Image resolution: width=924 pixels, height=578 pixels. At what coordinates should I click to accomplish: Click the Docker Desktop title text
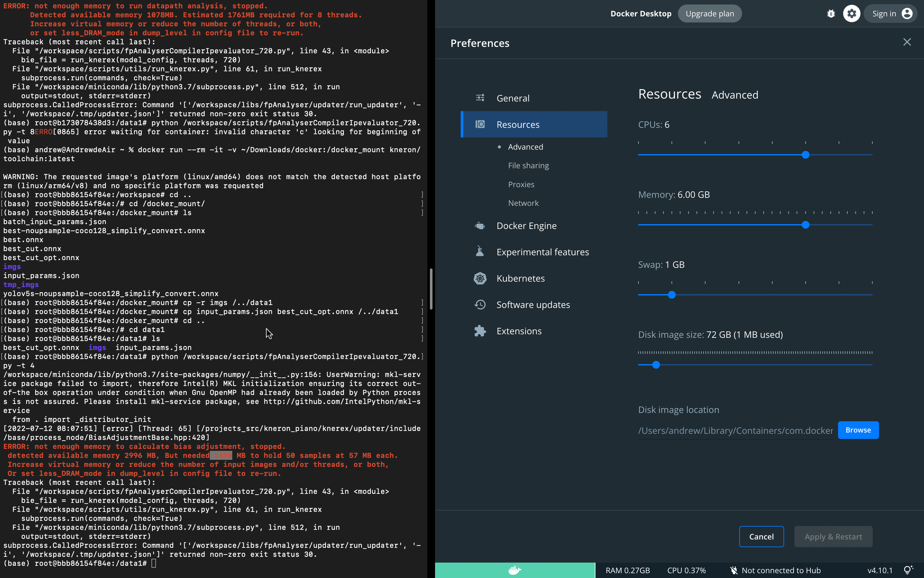(x=641, y=14)
